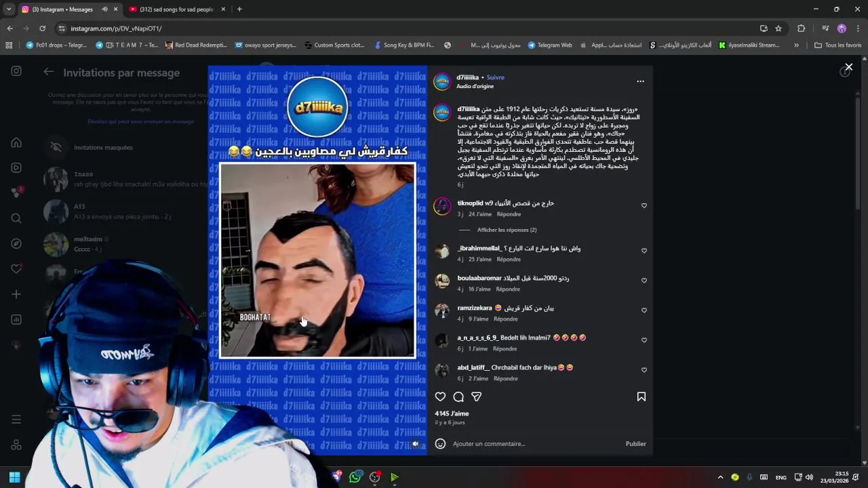Reply to boulaabaromar's comment via Répondre
Viewport: 868px width, 488px height.
coord(509,289)
